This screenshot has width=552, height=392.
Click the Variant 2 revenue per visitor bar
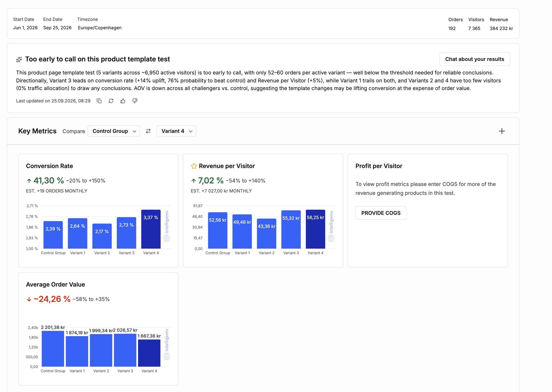267,234
